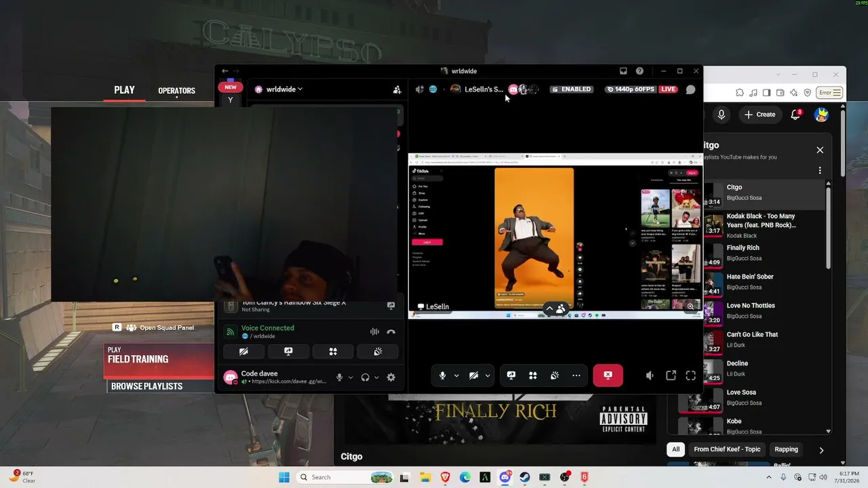The height and width of the screenshot is (488, 868).
Task: Stop watching stream with the red button
Action: [608, 375]
